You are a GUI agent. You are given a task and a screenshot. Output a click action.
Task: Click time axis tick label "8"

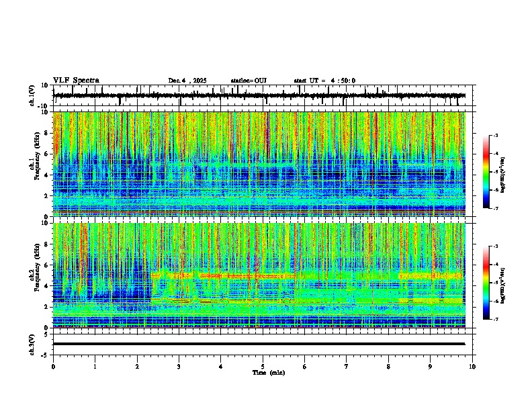coord(388,367)
